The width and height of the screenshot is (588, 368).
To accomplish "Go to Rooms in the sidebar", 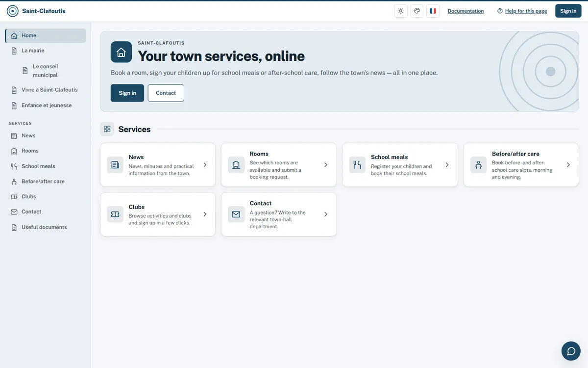I will pos(46,151).
